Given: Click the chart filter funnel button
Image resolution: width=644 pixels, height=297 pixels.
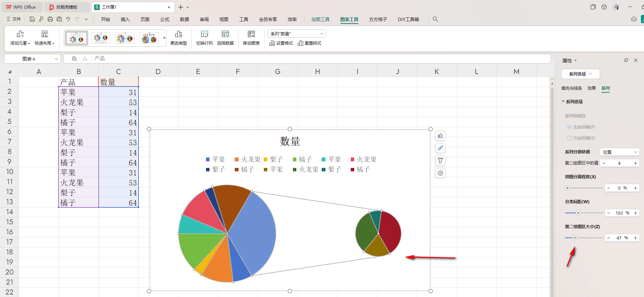Looking at the screenshot, I should [x=440, y=161].
